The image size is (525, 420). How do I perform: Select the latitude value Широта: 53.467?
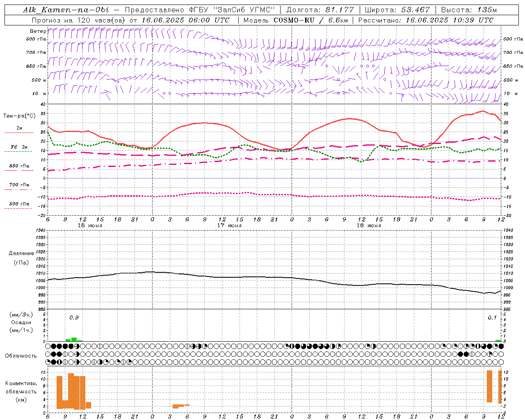[x=397, y=10]
